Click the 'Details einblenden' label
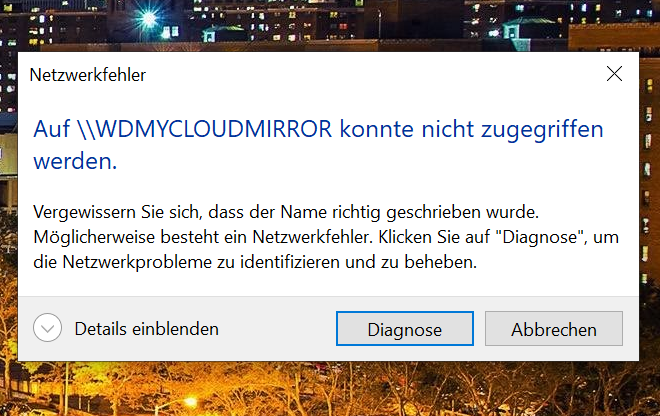This screenshot has width=660, height=416. point(146,329)
